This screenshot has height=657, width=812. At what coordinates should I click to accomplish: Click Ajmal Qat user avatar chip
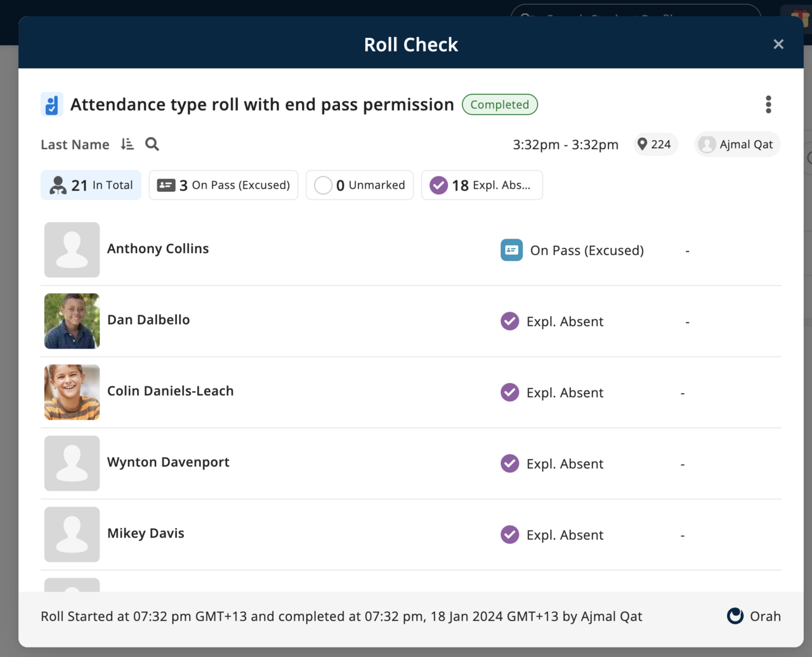737,144
